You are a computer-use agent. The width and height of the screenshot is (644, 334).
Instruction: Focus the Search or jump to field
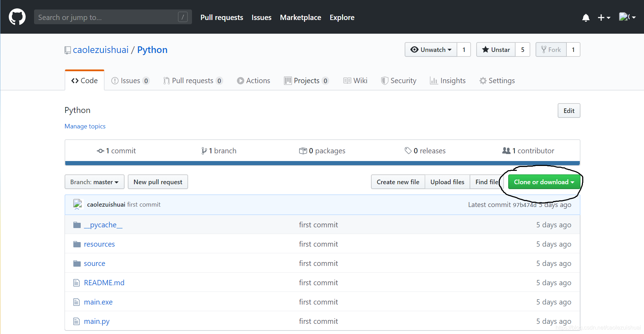(113, 17)
